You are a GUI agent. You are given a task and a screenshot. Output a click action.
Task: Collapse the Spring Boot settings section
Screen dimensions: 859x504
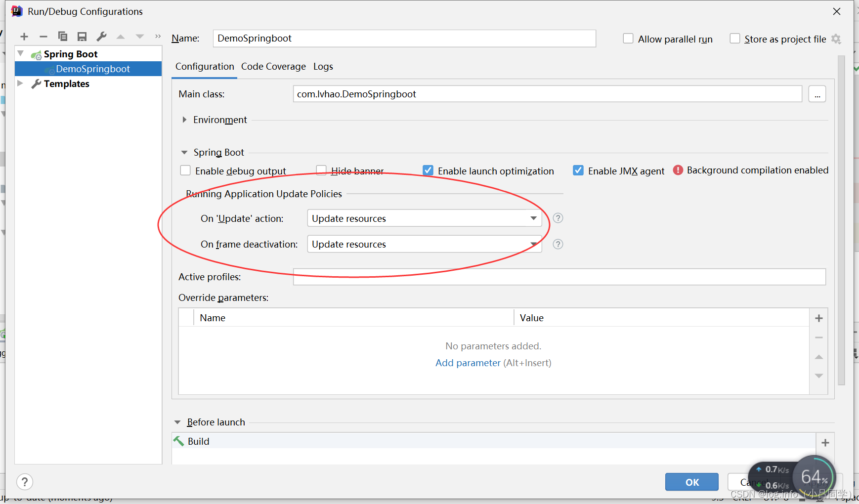pos(184,152)
